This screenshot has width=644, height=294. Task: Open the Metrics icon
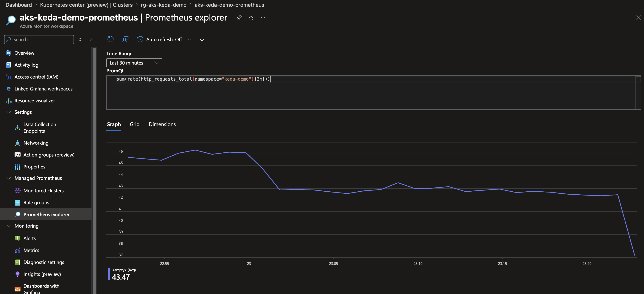click(x=18, y=250)
